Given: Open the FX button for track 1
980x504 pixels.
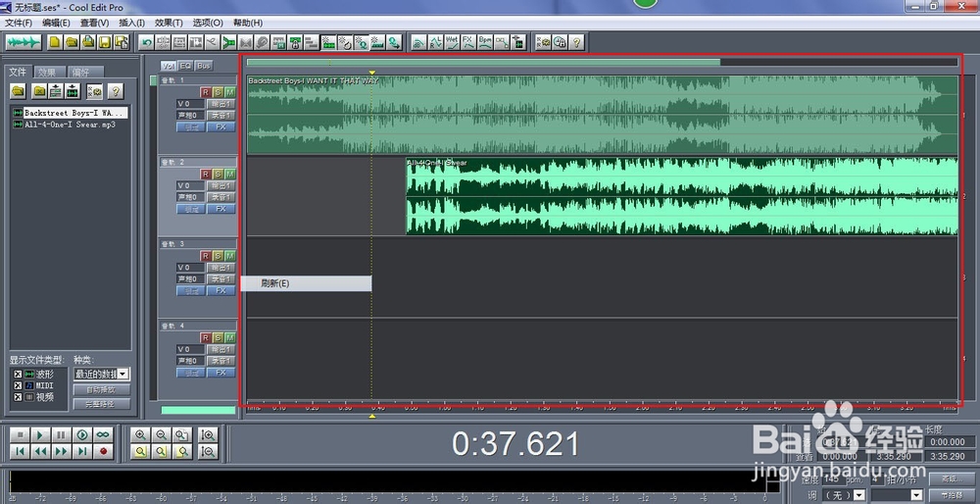Looking at the screenshot, I should click(221, 126).
